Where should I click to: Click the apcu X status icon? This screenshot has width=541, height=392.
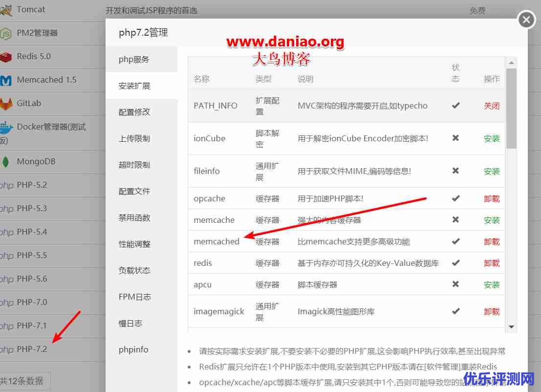455,284
